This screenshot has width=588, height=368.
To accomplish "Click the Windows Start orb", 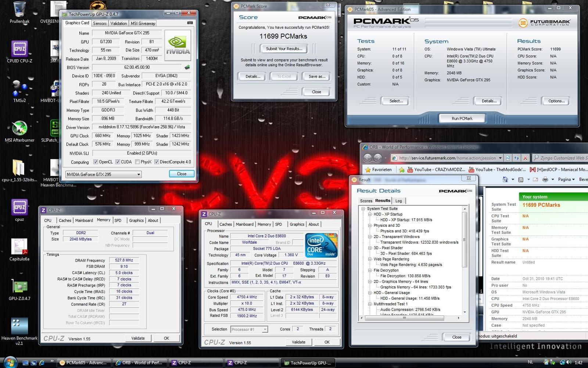I will (x=10, y=362).
